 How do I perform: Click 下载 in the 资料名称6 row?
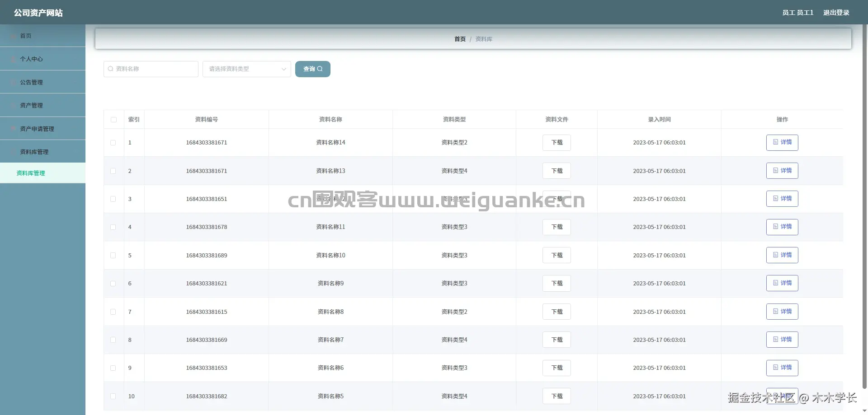(x=557, y=368)
